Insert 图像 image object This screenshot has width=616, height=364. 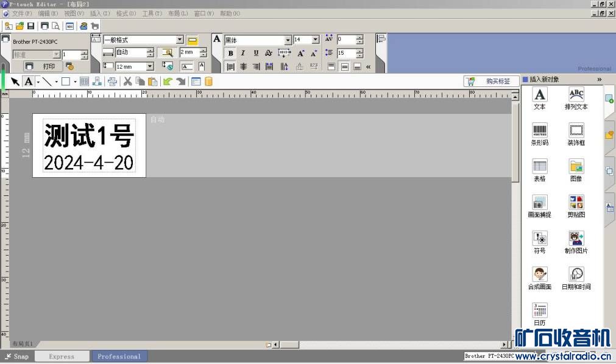(x=576, y=170)
